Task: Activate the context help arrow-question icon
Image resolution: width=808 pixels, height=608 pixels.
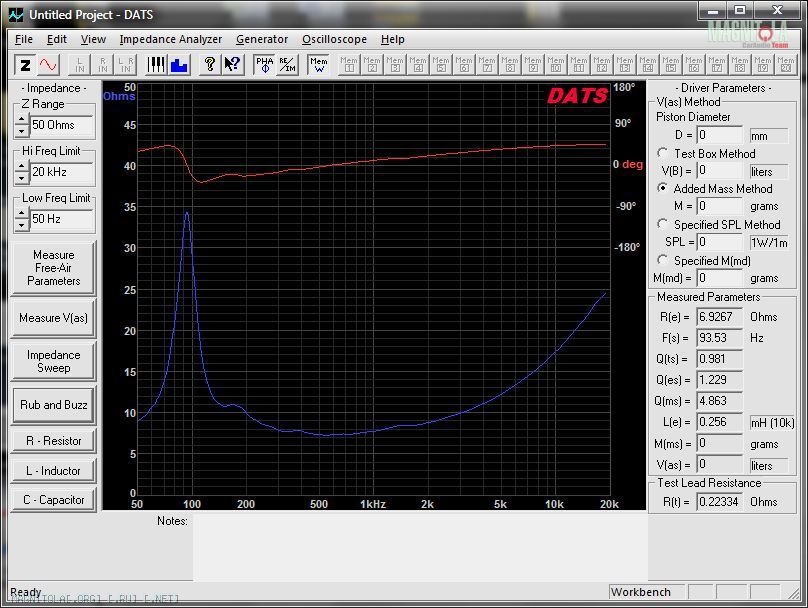Action: [232, 65]
